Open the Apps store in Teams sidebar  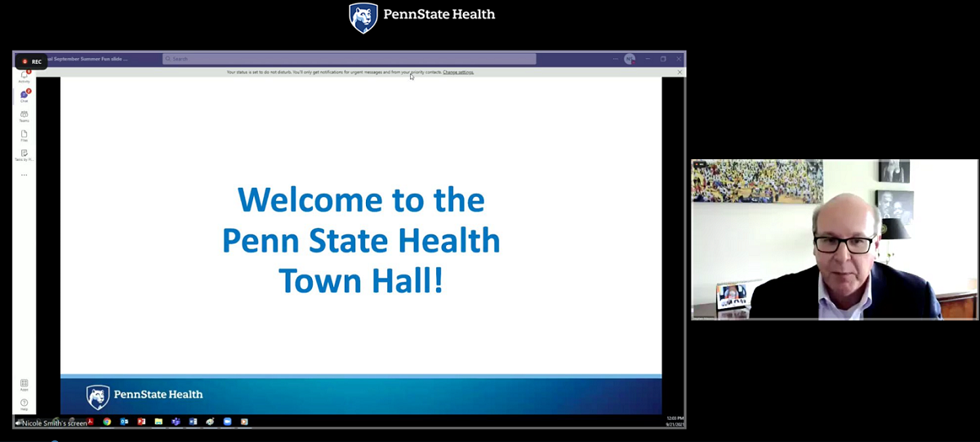[x=24, y=385]
